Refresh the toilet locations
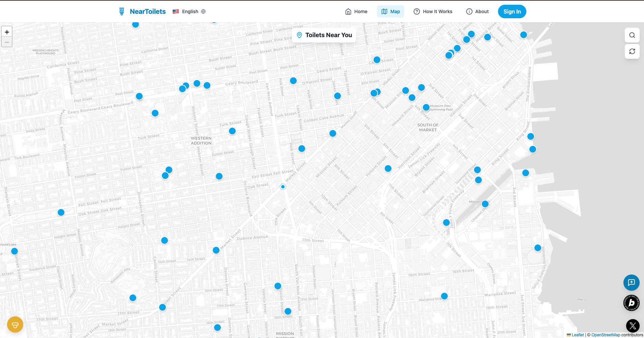Viewport: 644px width, 338px height. click(x=632, y=51)
